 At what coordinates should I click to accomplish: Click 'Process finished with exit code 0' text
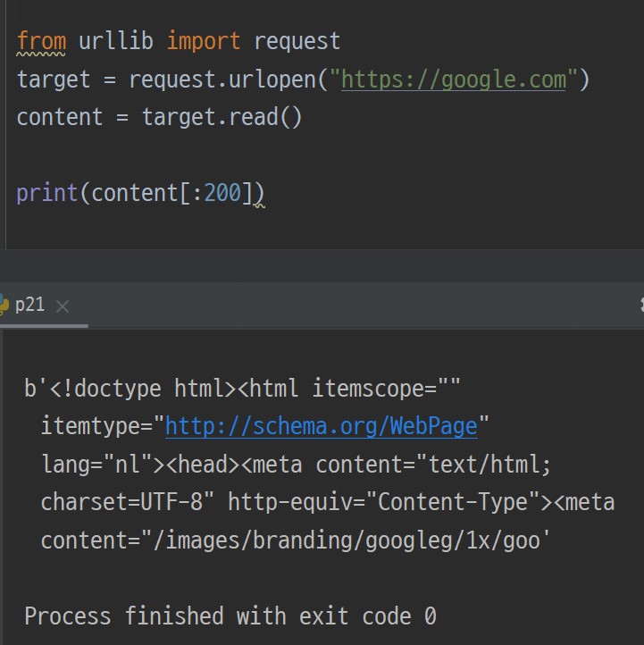click(230, 616)
